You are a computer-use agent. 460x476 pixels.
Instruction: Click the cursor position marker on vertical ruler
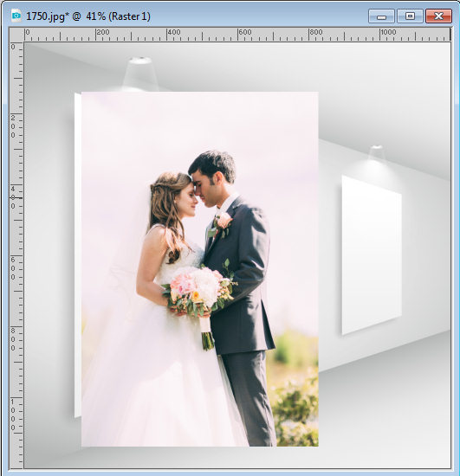click(x=16, y=197)
